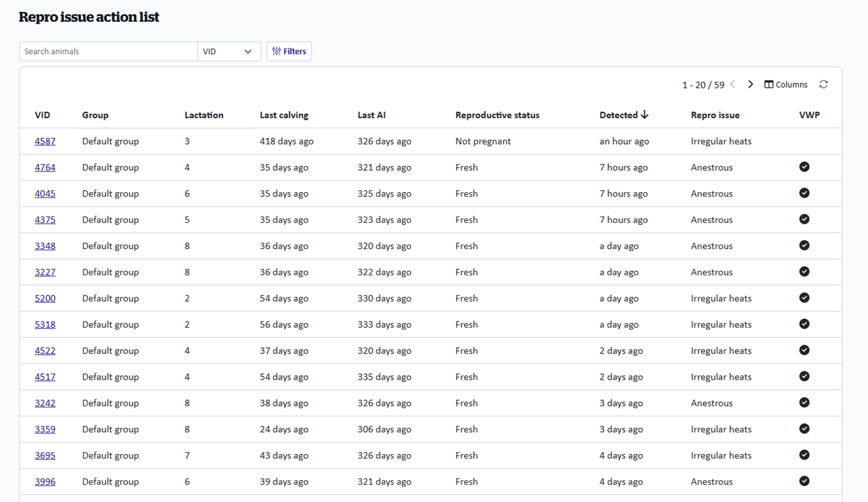Open the VID search-field dropdown

[229, 51]
